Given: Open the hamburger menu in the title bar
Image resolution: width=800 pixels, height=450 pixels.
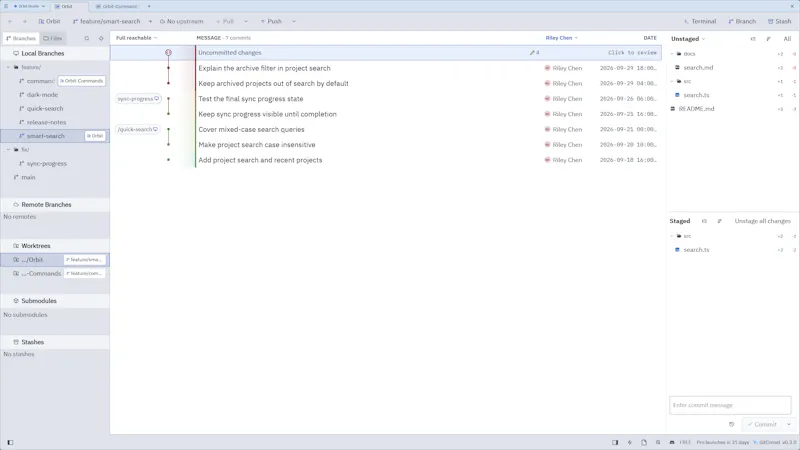Looking at the screenshot, I should point(6,6).
